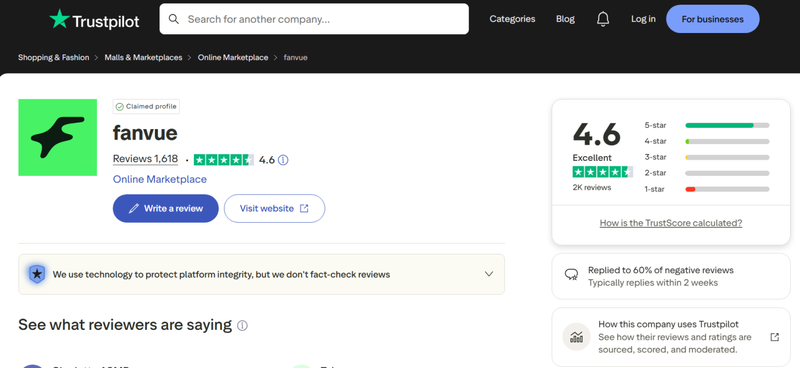Viewport: 800px width, 368px height.
Task: Open the Blog page
Action: [565, 19]
